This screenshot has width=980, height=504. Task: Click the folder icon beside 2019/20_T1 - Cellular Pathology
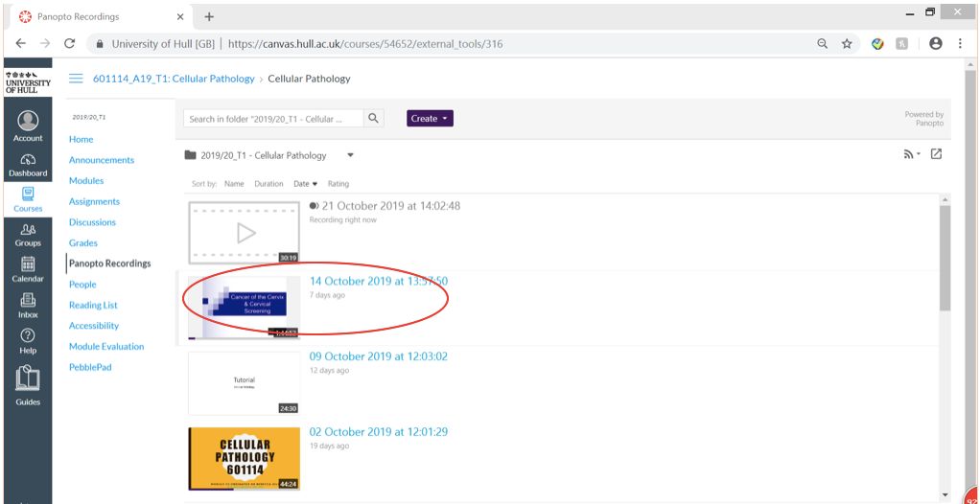click(x=191, y=155)
